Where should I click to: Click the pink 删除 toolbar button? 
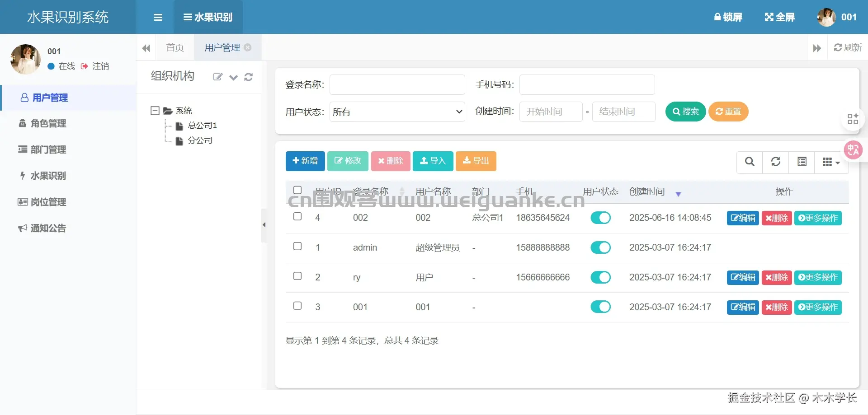coord(391,161)
